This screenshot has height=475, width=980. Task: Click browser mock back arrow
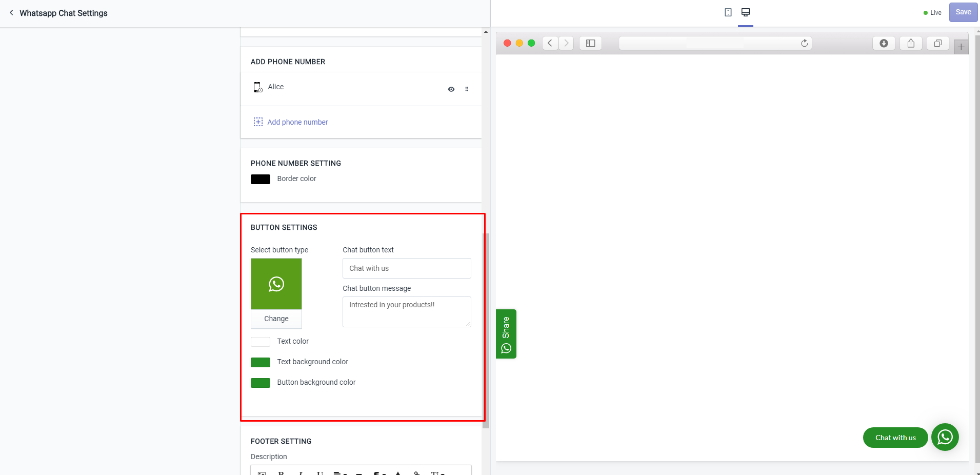(550, 43)
